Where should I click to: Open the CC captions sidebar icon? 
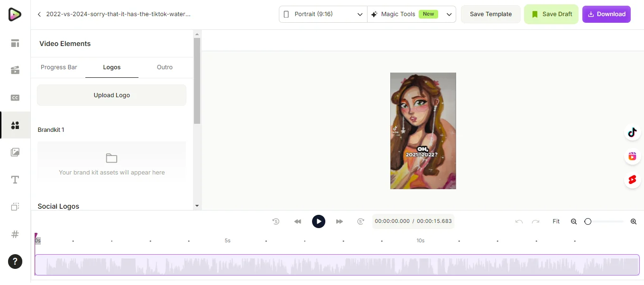pos(15,98)
